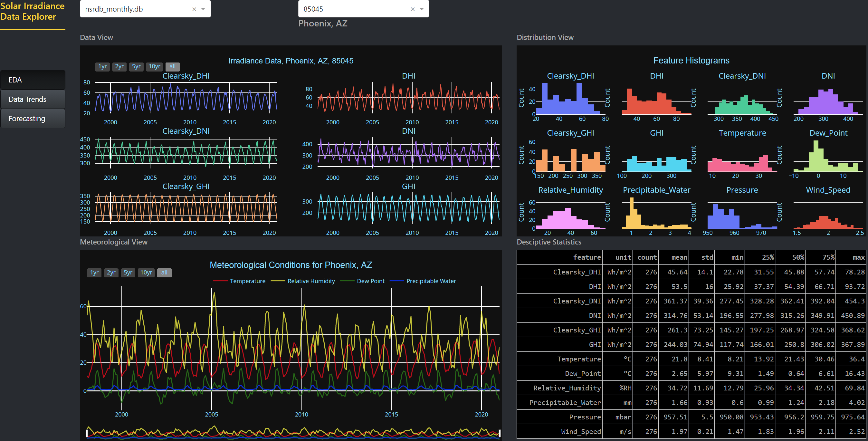Click the 'Irradiance Data, Phoenix, AZ, 85045' title
Viewport: 868px width, 441px height.
coord(291,61)
